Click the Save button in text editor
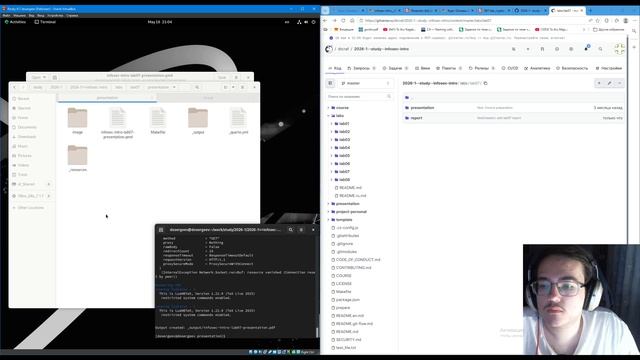 point(222,77)
